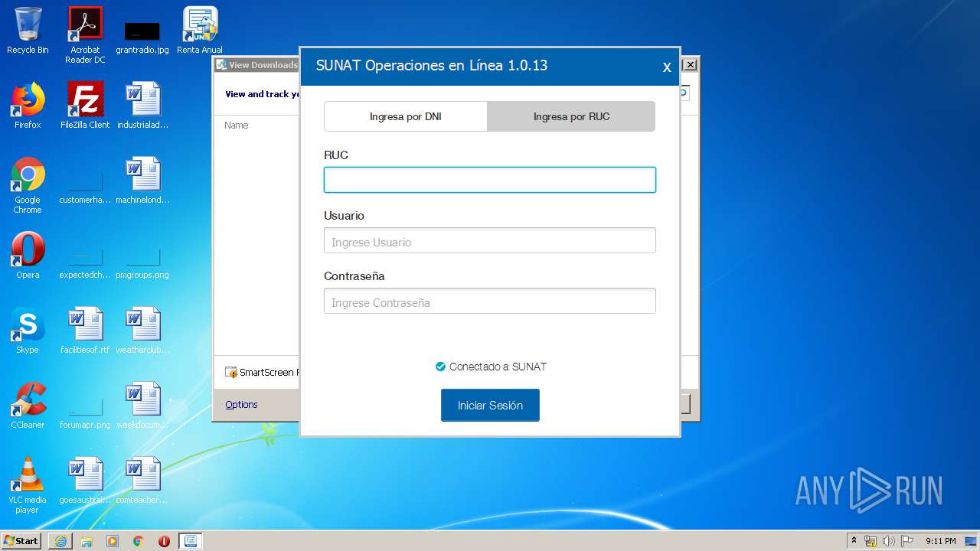This screenshot has height=551, width=980.
Task: Open facilitiesof.rtf document icon
Action: click(x=85, y=331)
